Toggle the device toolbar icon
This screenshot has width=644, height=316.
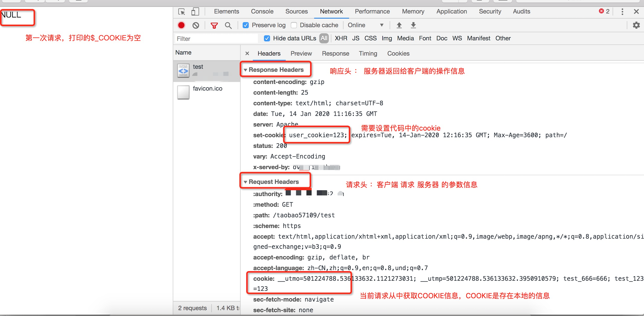(195, 12)
